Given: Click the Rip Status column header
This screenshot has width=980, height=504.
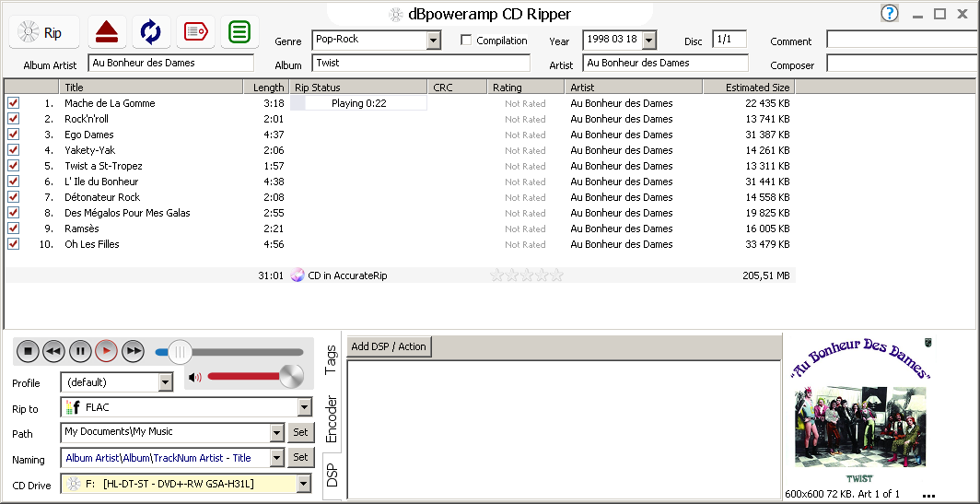Looking at the screenshot, I should pos(358,87).
